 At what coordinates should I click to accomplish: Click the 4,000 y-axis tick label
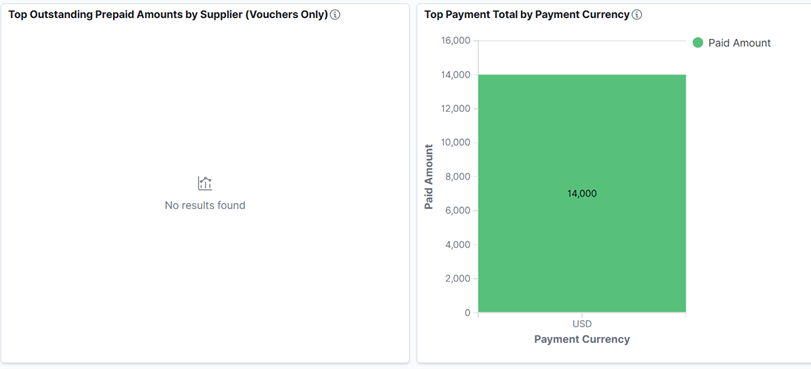(x=458, y=244)
